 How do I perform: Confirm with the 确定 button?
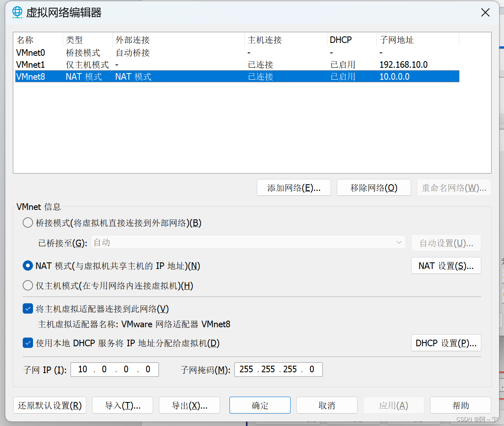click(x=260, y=405)
